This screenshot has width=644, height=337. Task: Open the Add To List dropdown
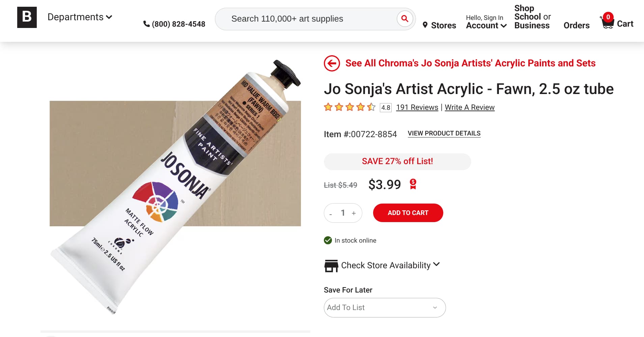coord(385,307)
